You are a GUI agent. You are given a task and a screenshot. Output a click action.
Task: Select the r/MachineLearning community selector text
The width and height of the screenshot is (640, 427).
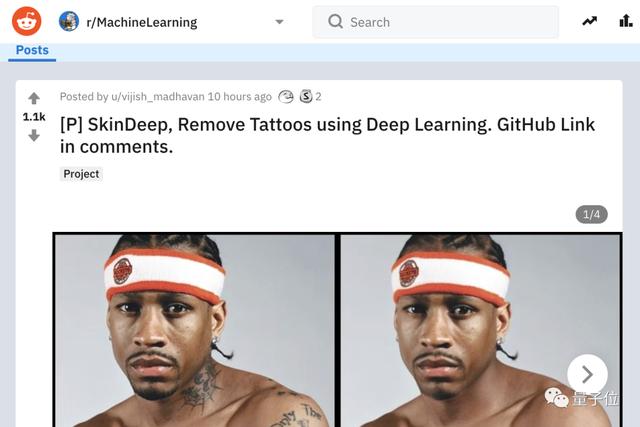[142, 22]
